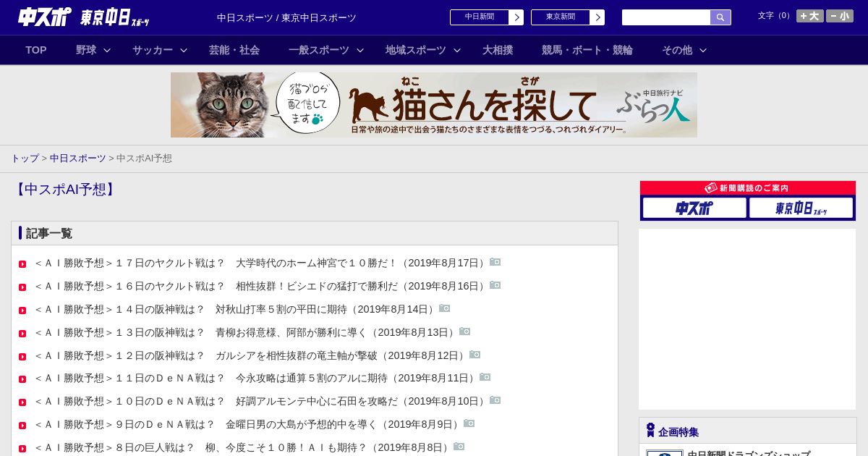Focus the header search input field
Viewport: 868px width, 456px height.
[x=666, y=17]
